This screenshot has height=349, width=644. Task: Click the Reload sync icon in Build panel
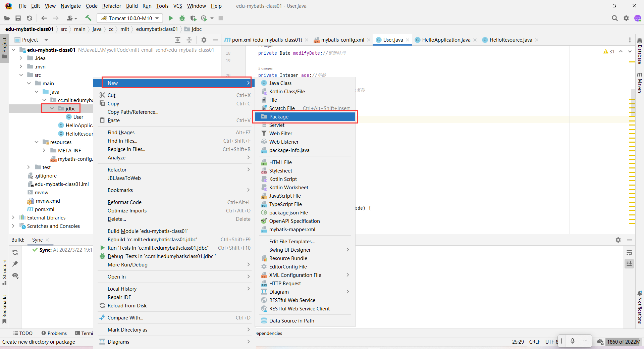(x=15, y=252)
